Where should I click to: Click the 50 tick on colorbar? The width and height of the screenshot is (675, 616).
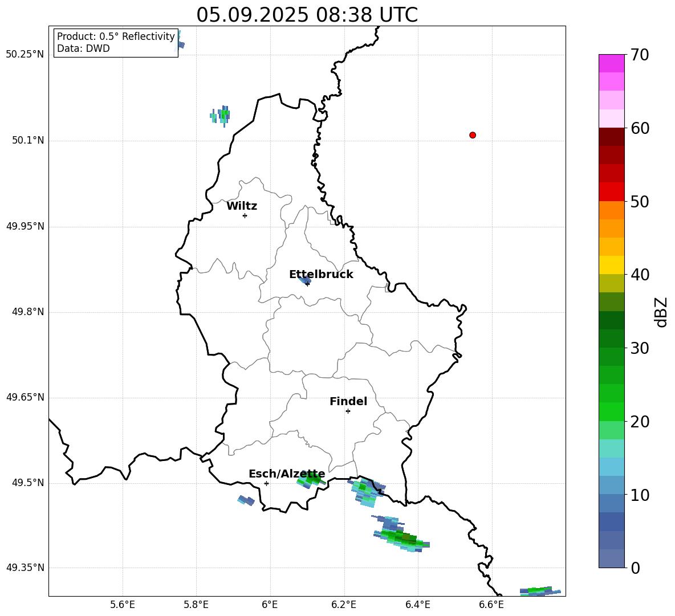pos(640,202)
